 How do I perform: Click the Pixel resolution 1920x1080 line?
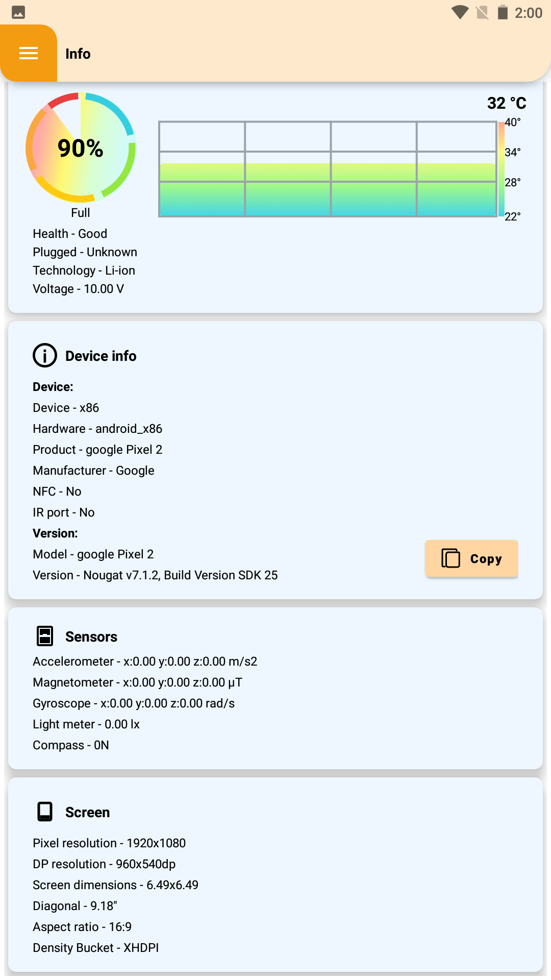click(x=109, y=843)
